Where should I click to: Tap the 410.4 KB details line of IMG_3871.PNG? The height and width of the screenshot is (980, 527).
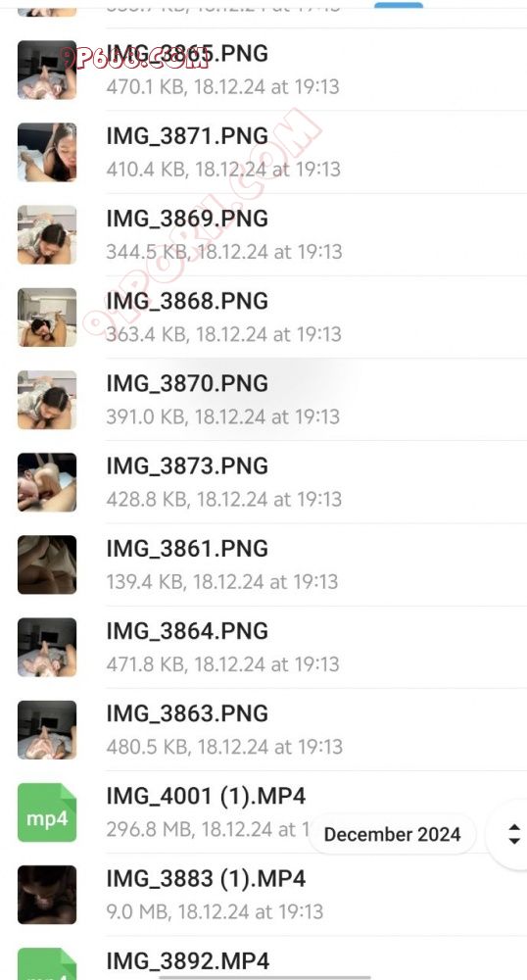click(x=223, y=170)
